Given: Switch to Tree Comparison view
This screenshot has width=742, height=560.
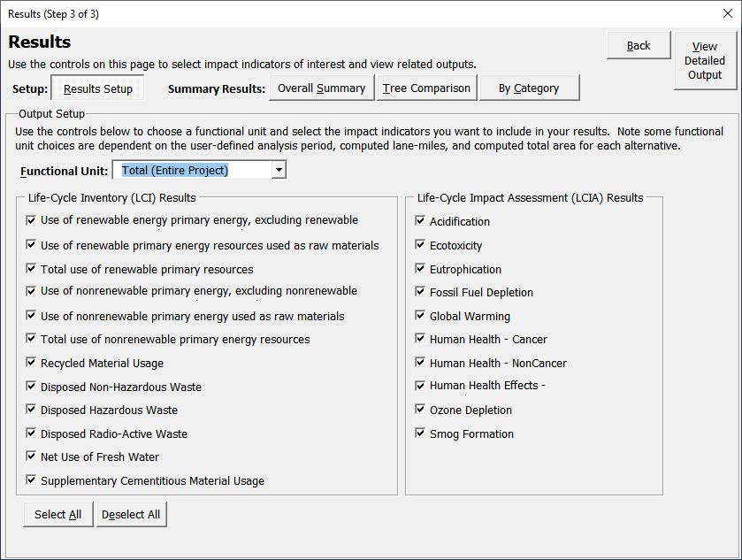Looking at the screenshot, I should 426,88.
